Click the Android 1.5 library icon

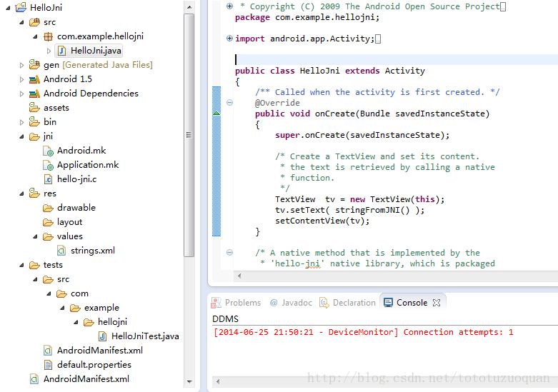tap(34, 79)
